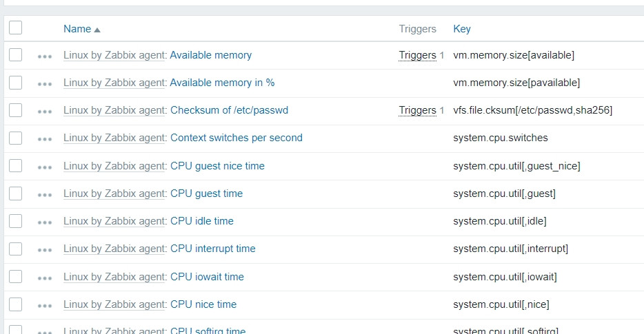Expand Triggers list for Checksum of /etc/passwd
Viewport: 644px width, 334px height.
click(x=417, y=110)
